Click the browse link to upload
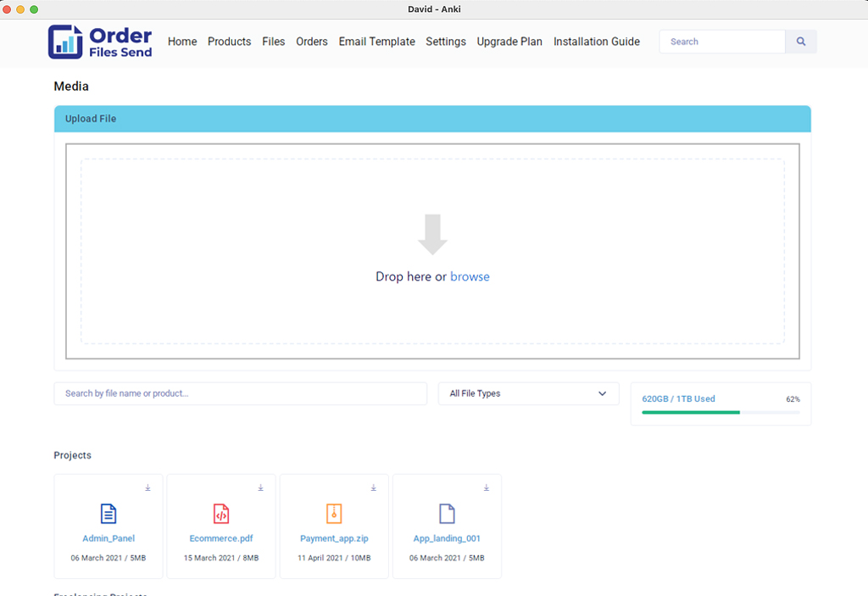Image resolution: width=868 pixels, height=596 pixels. click(470, 276)
